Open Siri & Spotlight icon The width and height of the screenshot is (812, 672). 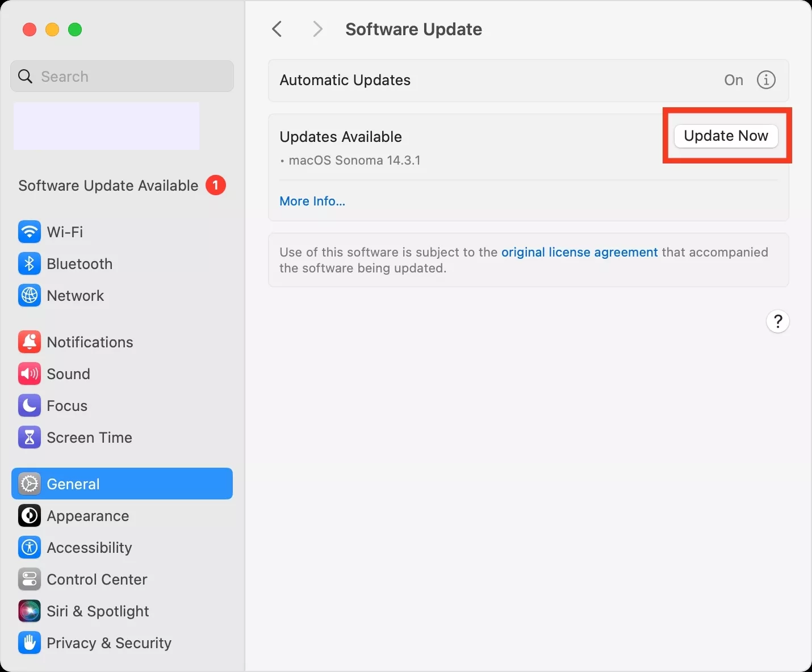tap(29, 611)
